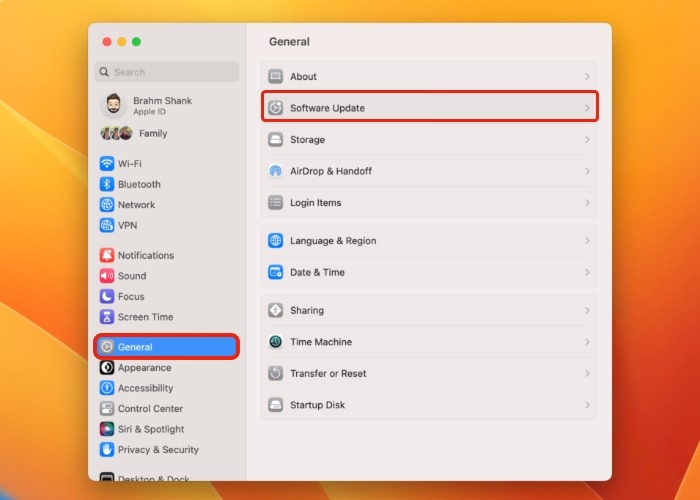Click the search magnifier icon
This screenshot has height=500, width=700.
click(x=104, y=72)
